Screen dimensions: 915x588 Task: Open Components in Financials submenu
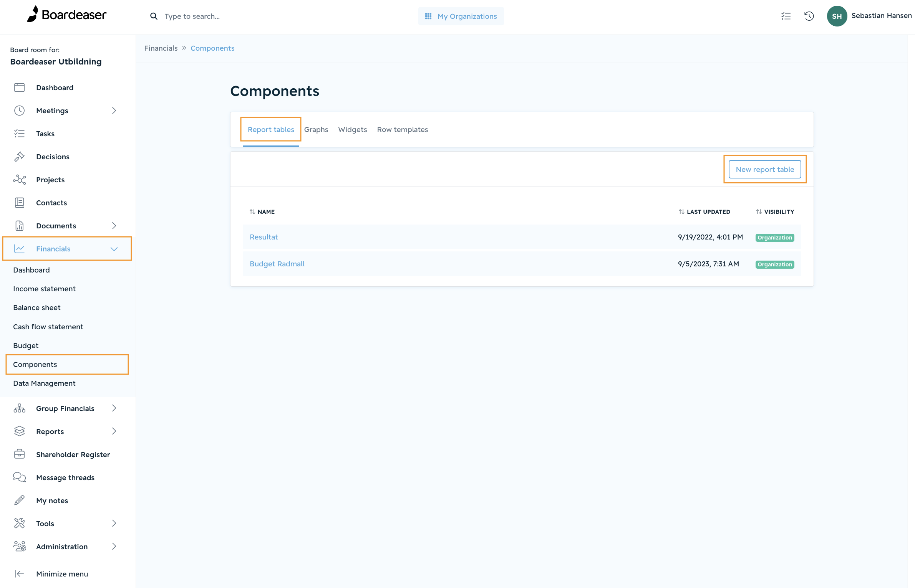(x=35, y=364)
